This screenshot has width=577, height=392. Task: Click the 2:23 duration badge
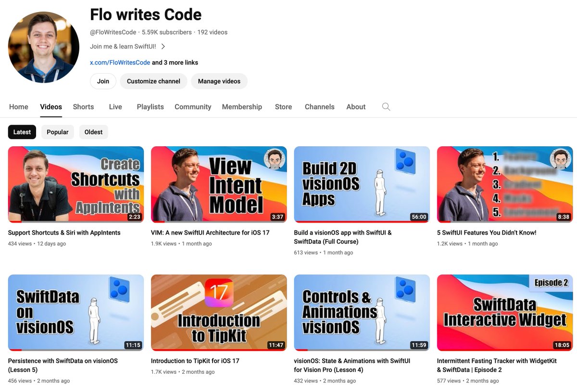(x=134, y=217)
